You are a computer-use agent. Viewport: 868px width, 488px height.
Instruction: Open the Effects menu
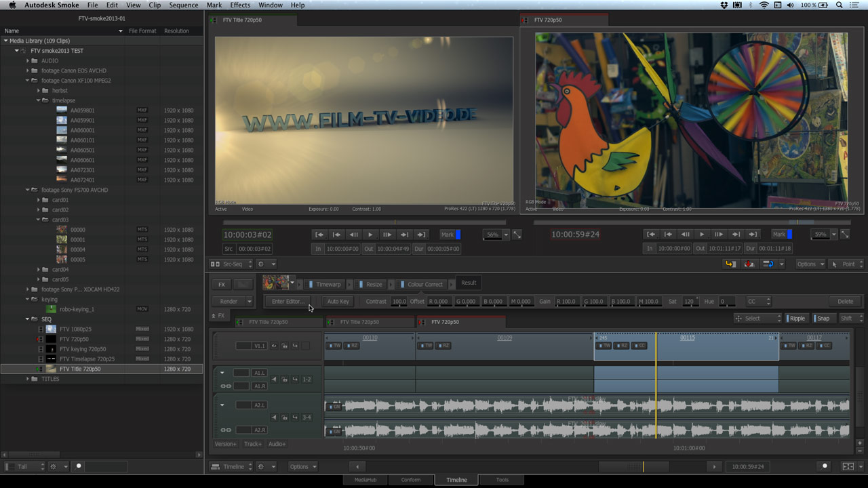(x=240, y=5)
